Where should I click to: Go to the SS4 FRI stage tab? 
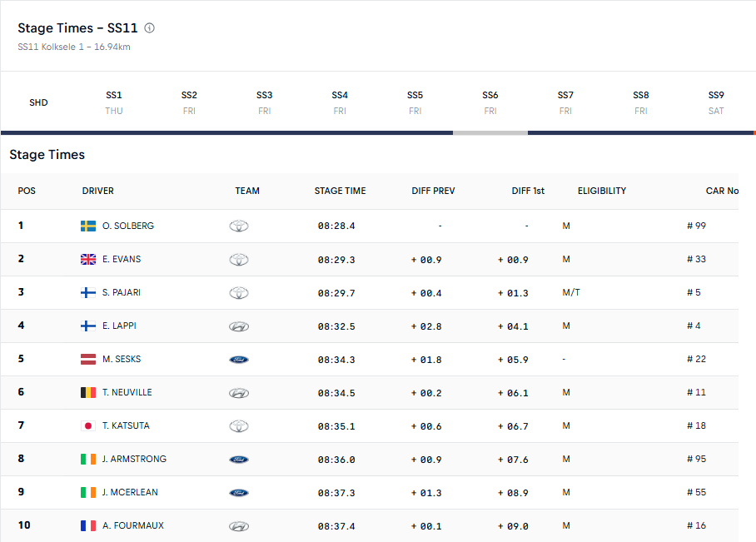coord(340,102)
